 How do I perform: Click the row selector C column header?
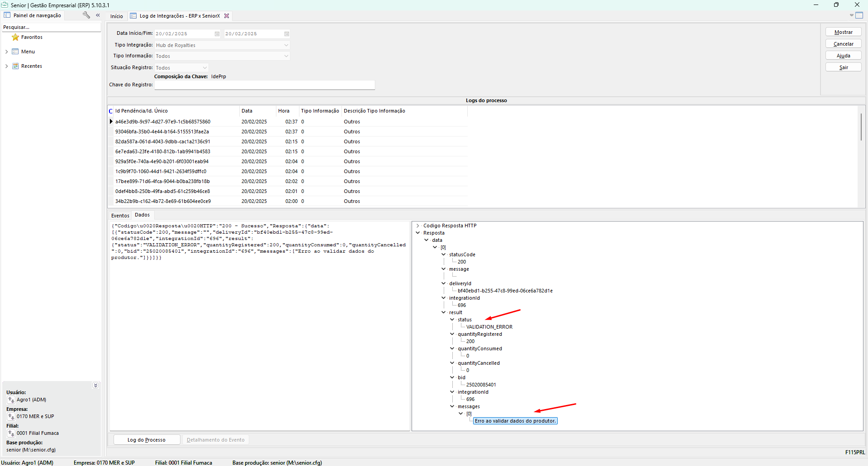(110, 111)
